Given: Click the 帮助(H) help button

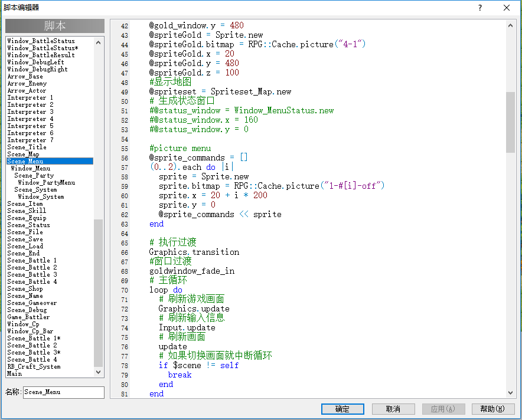Looking at the screenshot, I should pyautogui.click(x=492, y=409).
